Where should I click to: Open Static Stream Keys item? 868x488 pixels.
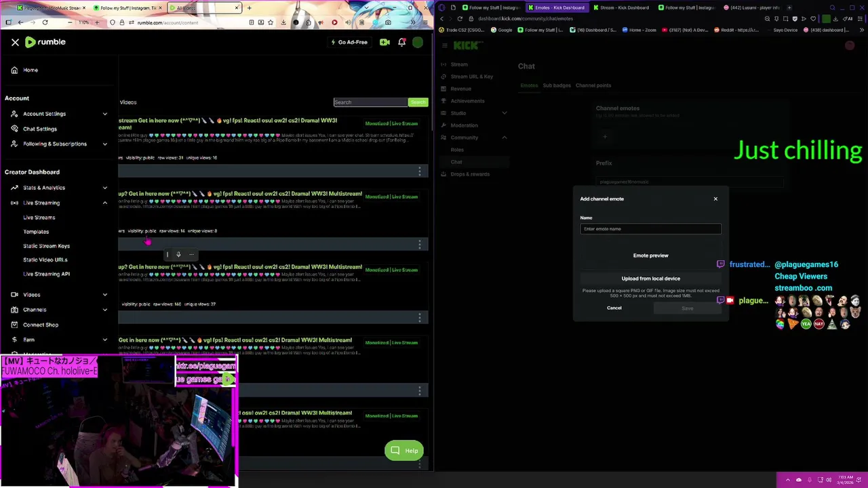46,246
